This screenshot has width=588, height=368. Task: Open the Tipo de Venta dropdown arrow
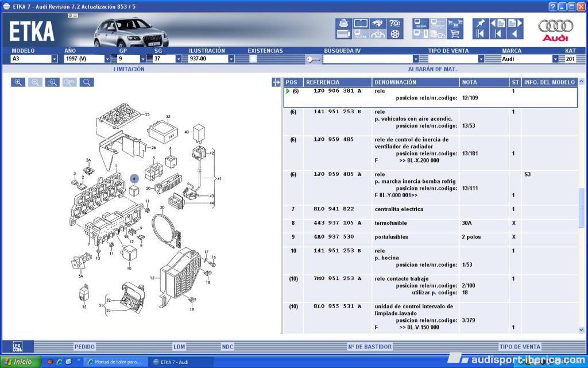[481, 59]
